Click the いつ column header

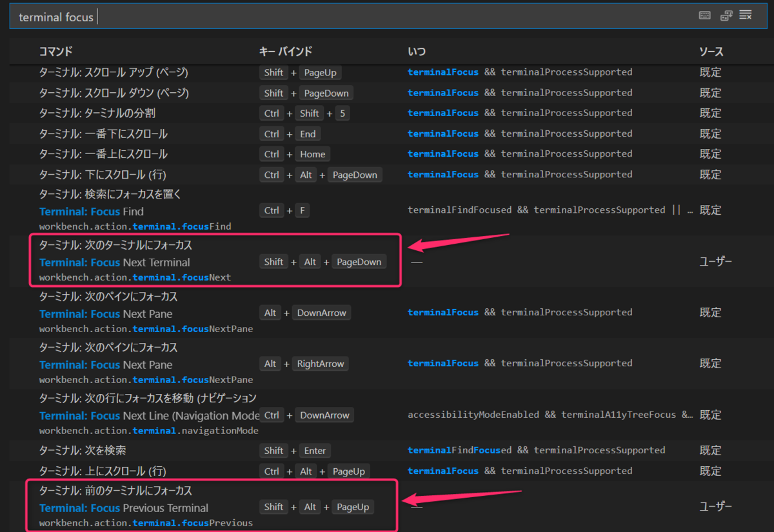point(417,52)
